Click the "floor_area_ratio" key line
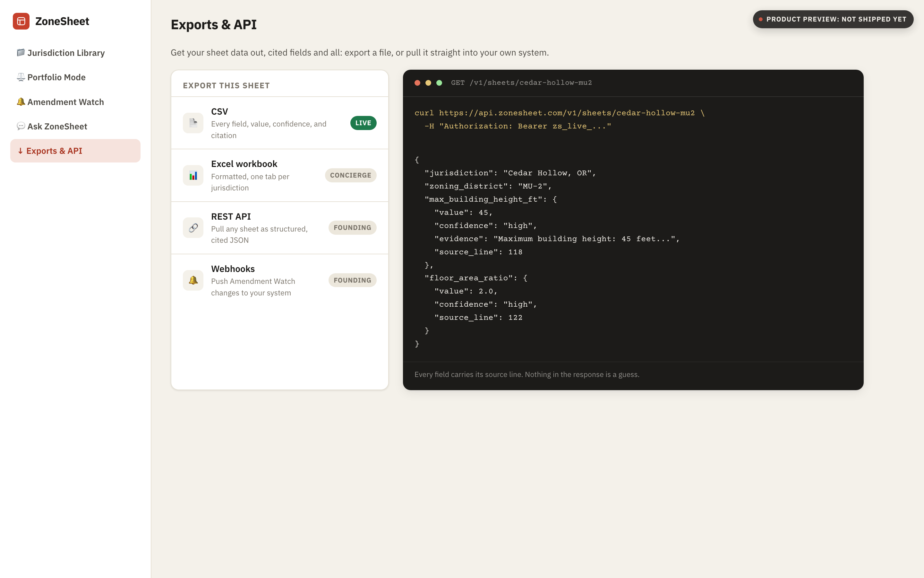 [x=476, y=278]
